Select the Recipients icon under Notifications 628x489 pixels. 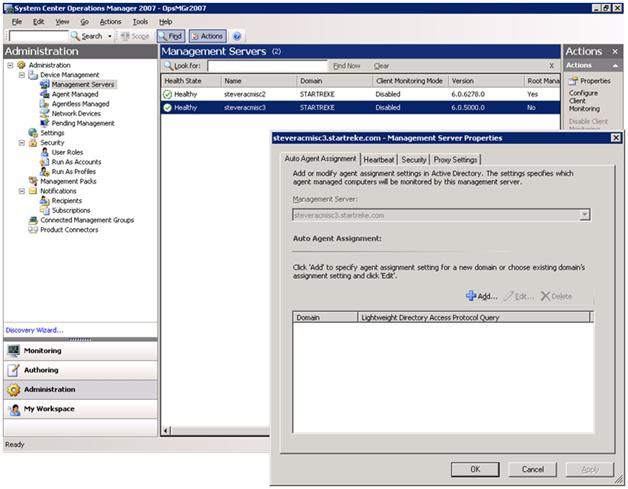pyautogui.click(x=44, y=201)
